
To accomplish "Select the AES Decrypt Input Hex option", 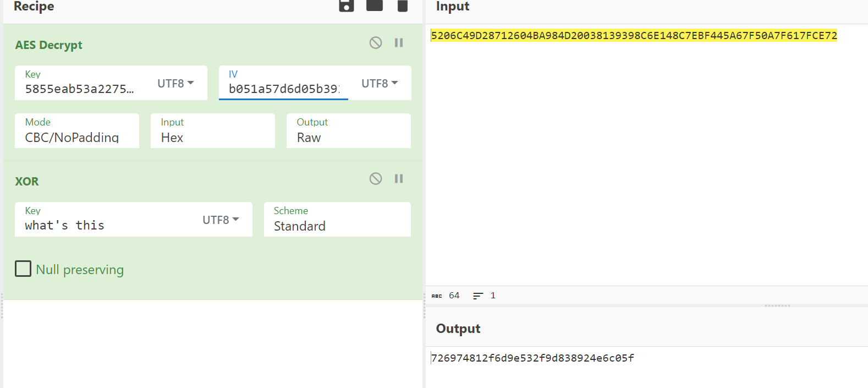I will 212,137.
